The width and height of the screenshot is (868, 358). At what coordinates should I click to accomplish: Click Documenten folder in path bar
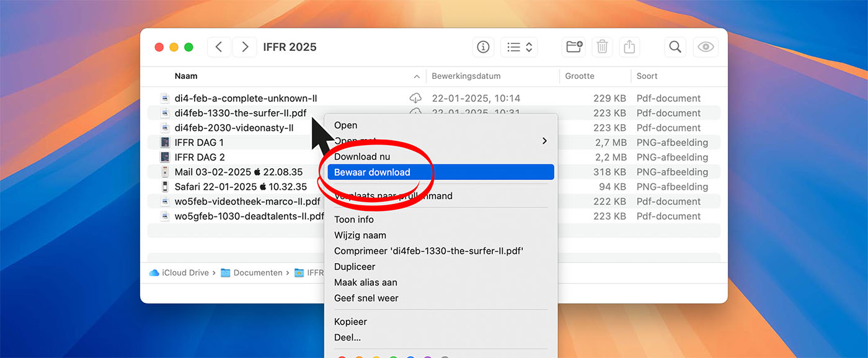pyautogui.click(x=257, y=272)
